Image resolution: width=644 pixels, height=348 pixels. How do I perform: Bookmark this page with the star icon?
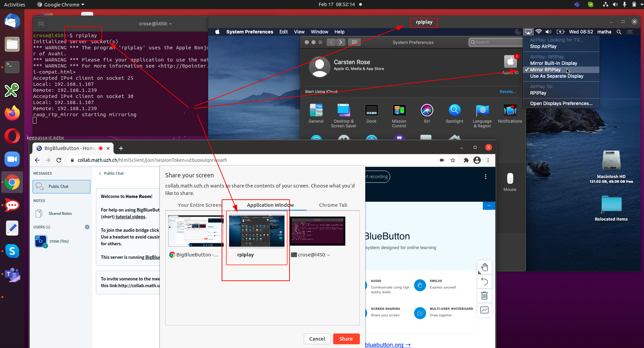click(453, 160)
